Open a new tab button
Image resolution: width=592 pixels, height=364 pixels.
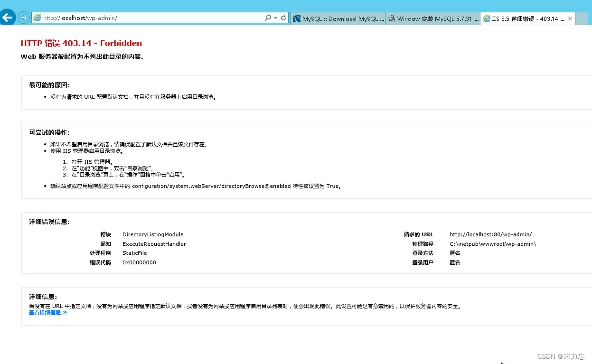click(582, 19)
